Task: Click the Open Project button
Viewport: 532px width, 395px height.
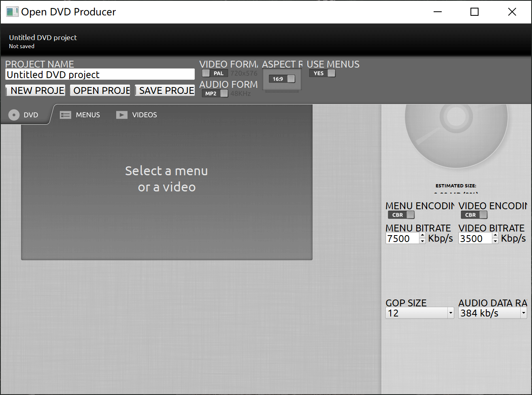Action: click(x=100, y=90)
